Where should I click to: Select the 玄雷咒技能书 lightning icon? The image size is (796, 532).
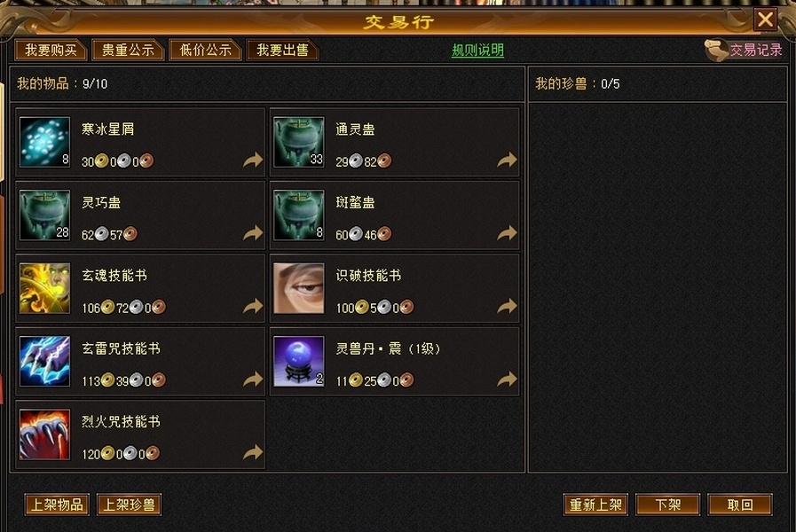44,361
